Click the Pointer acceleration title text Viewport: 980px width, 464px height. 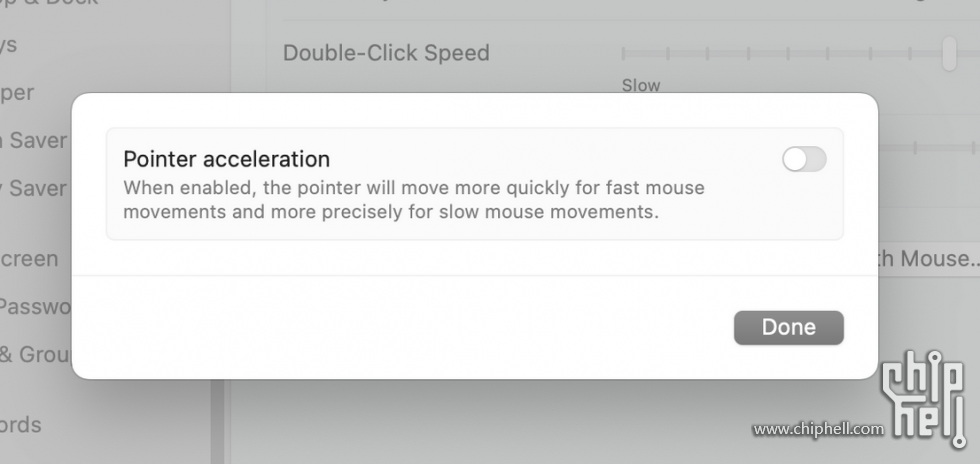[226, 159]
